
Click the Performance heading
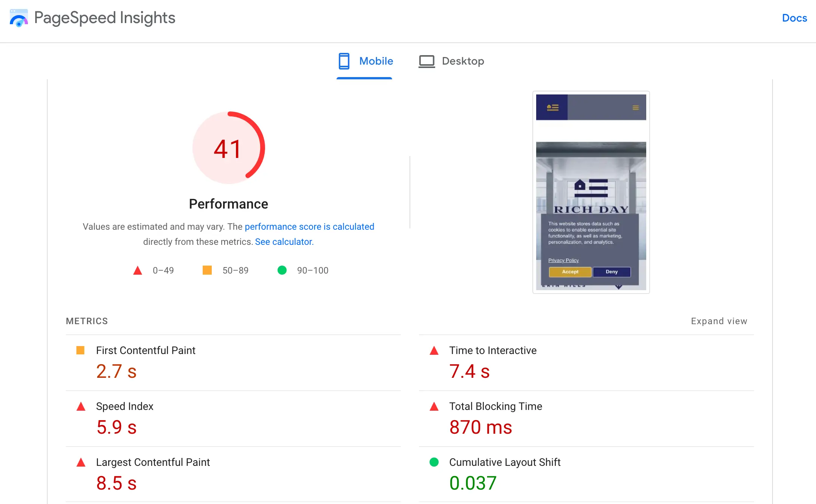228,204
